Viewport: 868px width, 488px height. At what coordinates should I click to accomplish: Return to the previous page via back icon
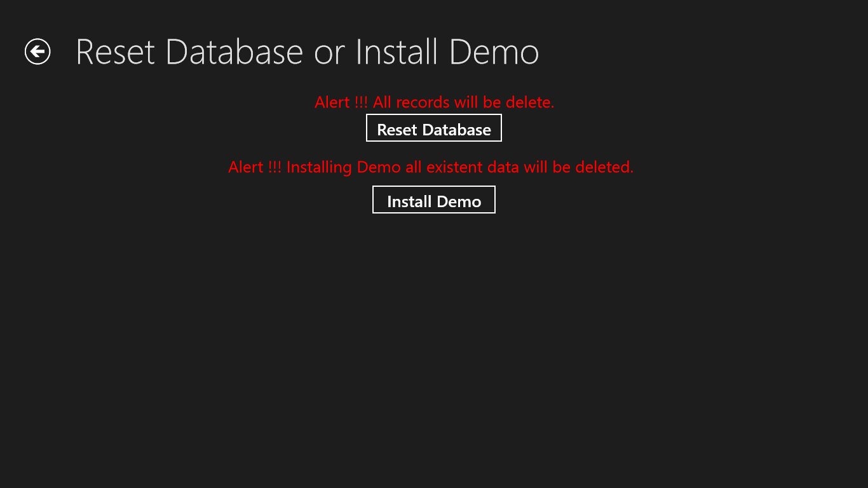(37, 51)
